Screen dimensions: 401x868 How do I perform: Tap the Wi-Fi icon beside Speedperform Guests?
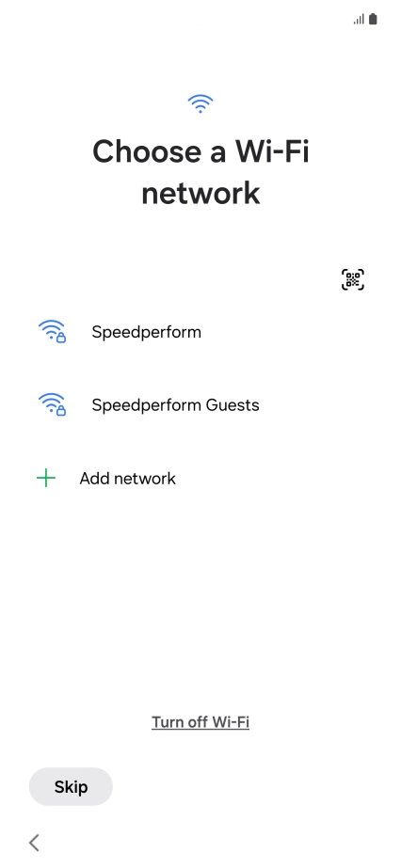pos(52,404)
